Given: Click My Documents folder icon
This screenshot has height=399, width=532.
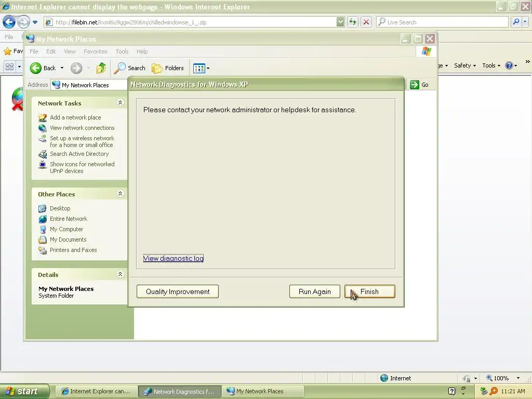Looking at the screenshot, I should pos(43,240).
